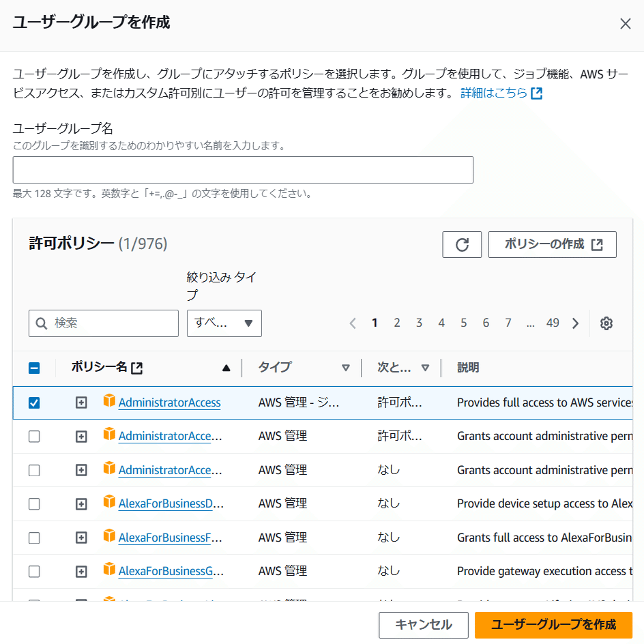Click the 詳細はこちら external link

point(501,93)
